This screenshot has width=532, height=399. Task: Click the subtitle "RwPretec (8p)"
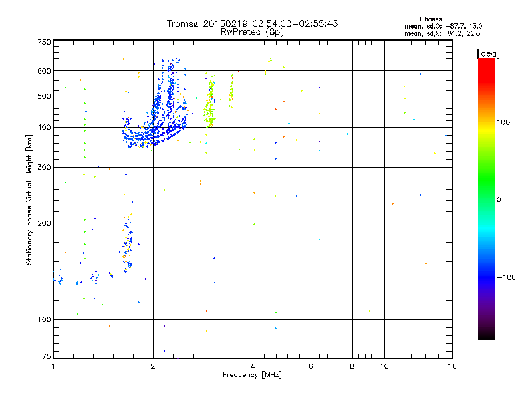[252, 32]
